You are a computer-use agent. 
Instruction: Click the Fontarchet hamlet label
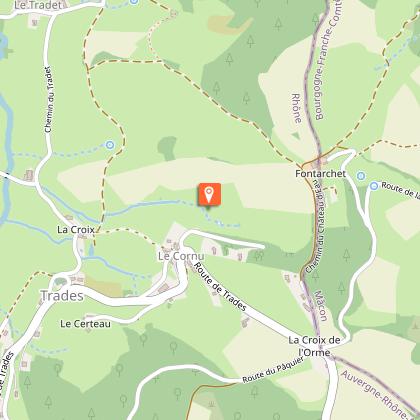pyautogui.click(x=320, y=174)
